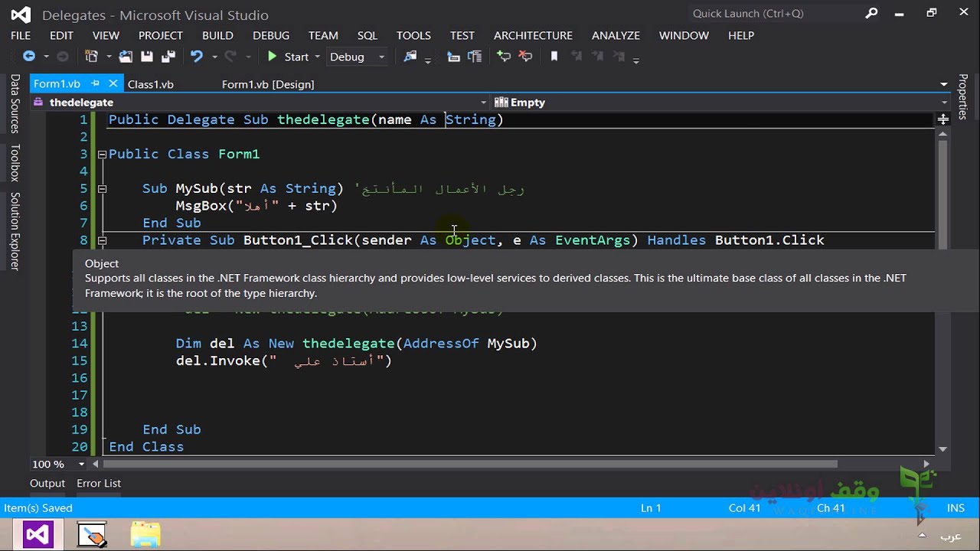
Task: Toggle pin on Form1.vb tab
Action: click(x=95, y=83)
